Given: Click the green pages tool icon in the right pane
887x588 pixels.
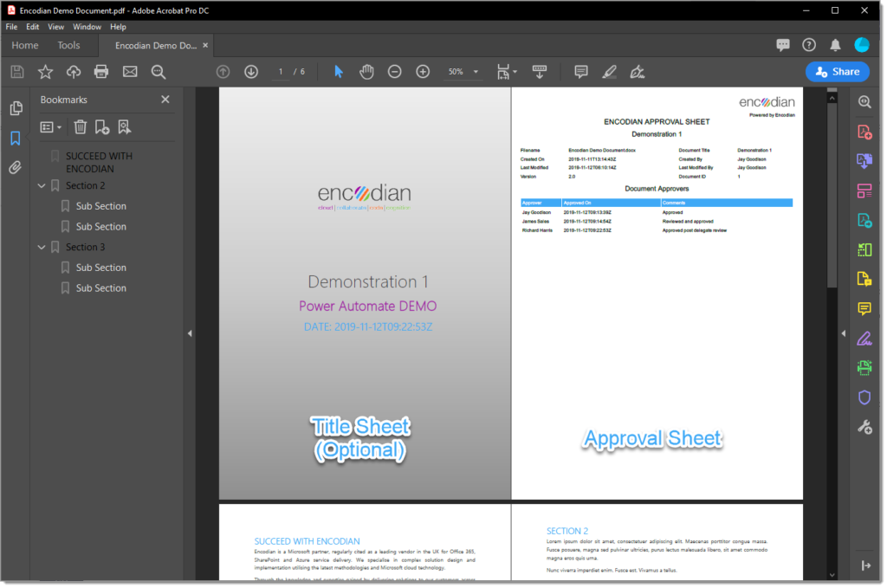Looking at the screenshot, I should 864,249.
